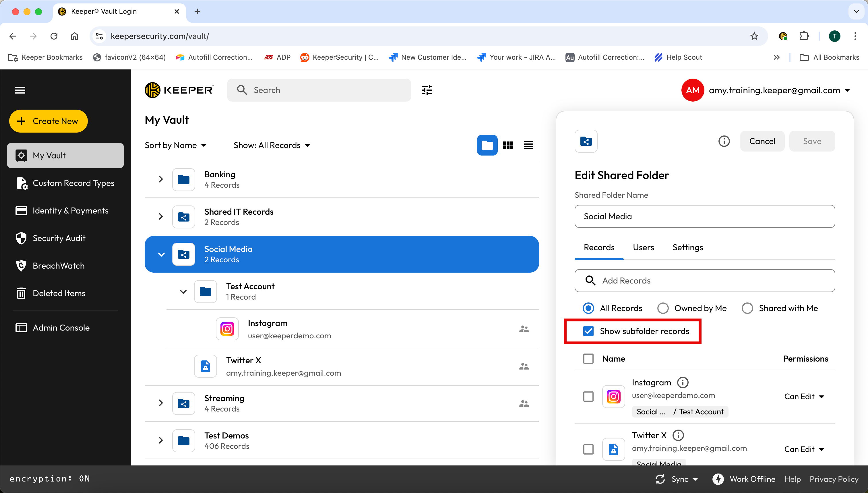Click the shared users icon on Streaming
This screenshot has width=868, height=493.
pyautogui.click(x=524, y=403)
